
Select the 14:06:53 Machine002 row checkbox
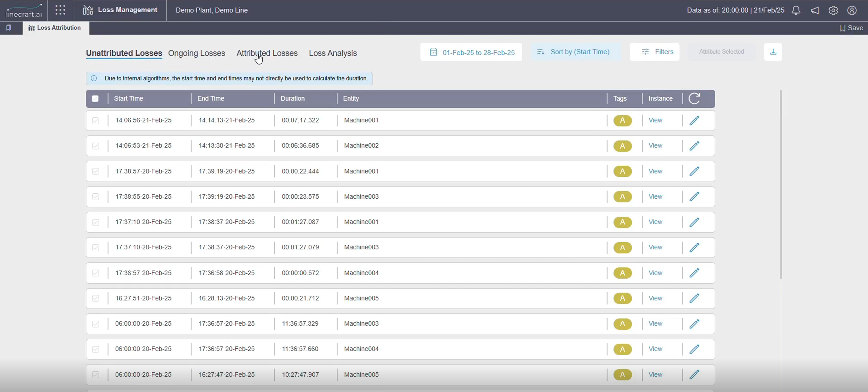(x=96, y=146)
